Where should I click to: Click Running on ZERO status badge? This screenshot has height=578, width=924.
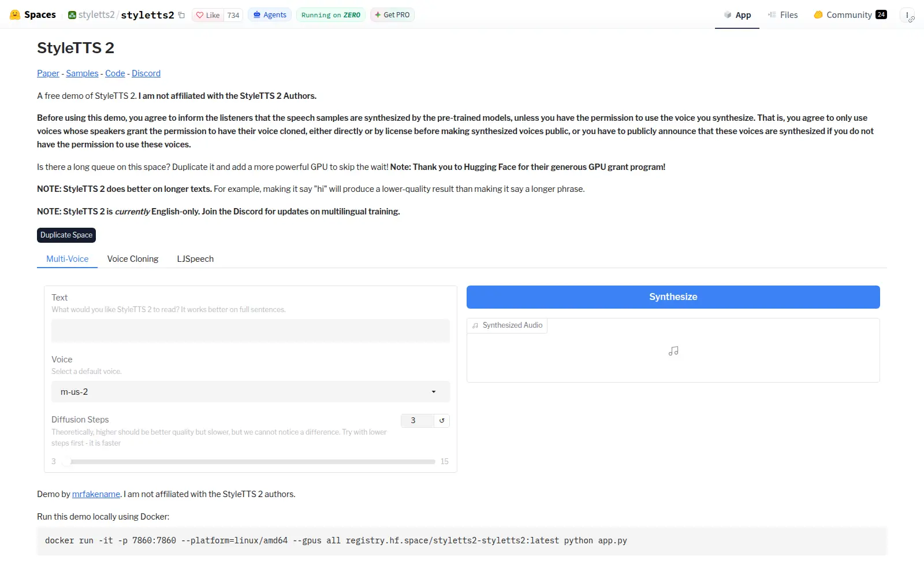click(331, 15)
